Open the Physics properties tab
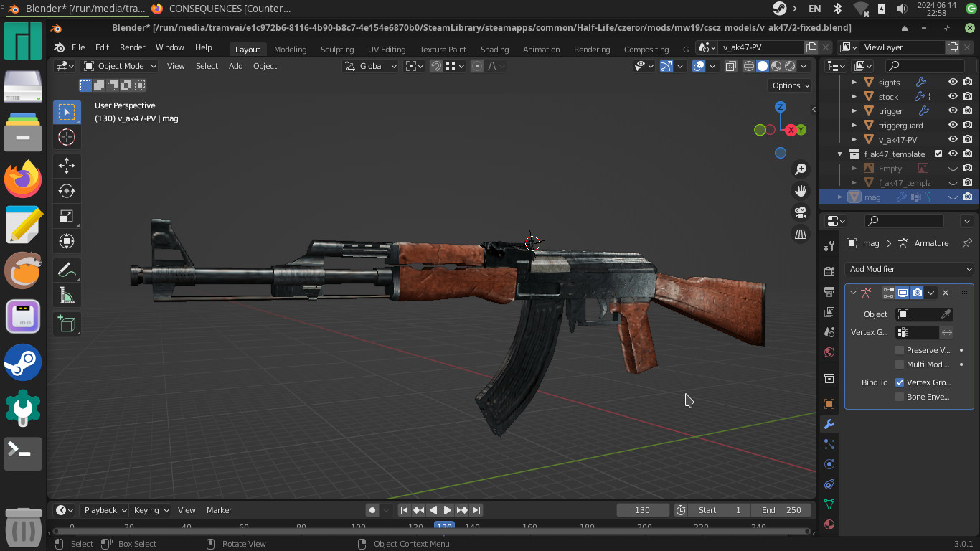Image resolution: width=980 pixels, height=551 pixels. (x=829, y=464)
